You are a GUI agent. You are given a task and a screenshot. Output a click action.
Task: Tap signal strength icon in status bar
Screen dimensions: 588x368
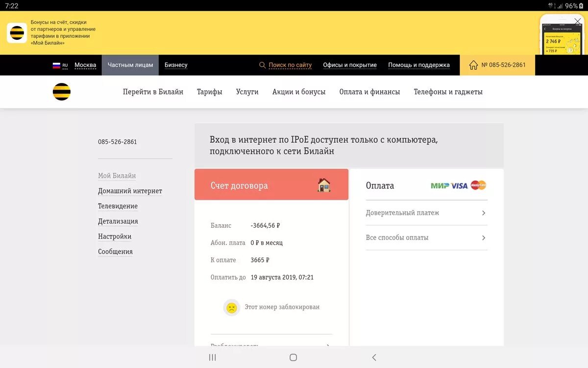(560, 6)
